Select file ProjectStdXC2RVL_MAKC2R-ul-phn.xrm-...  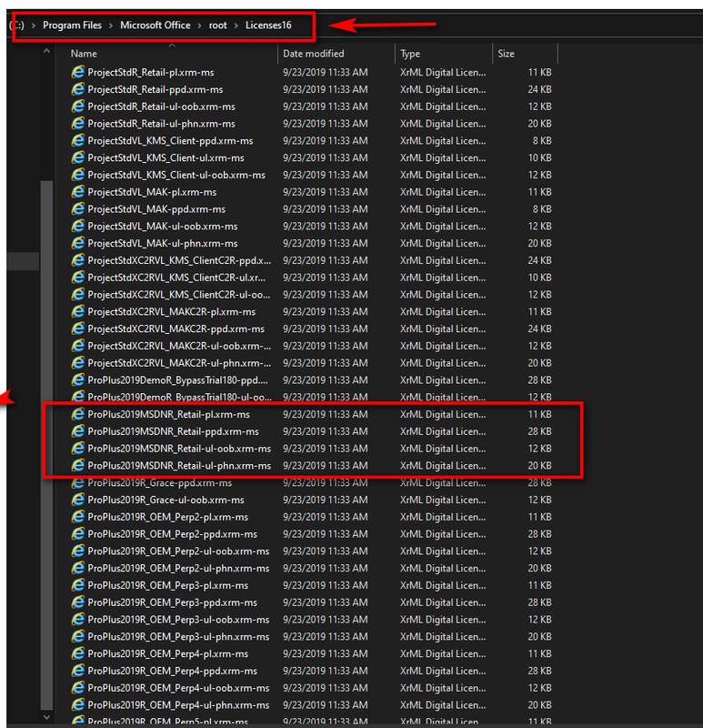point(179,363)
